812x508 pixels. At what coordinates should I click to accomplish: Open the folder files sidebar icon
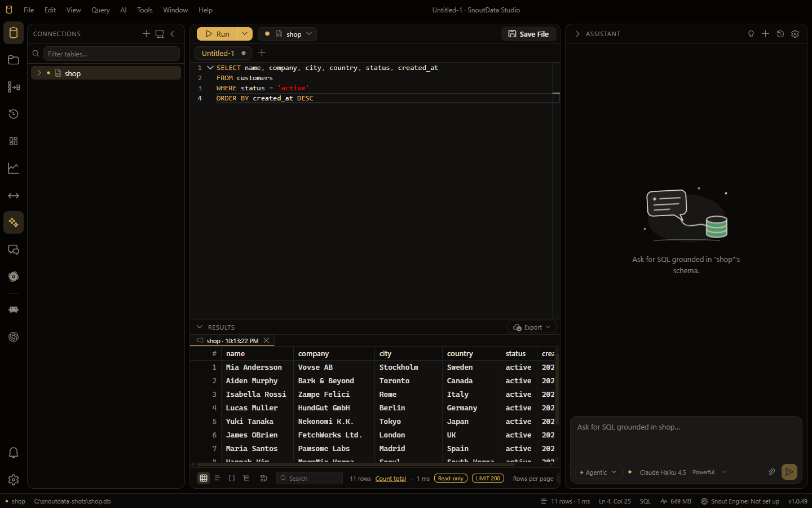14,60
